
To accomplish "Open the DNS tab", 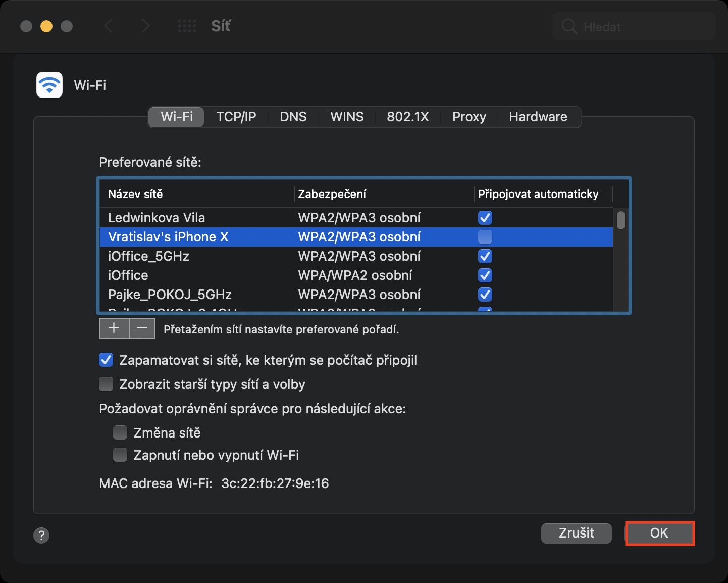I will tap(293, 117).
